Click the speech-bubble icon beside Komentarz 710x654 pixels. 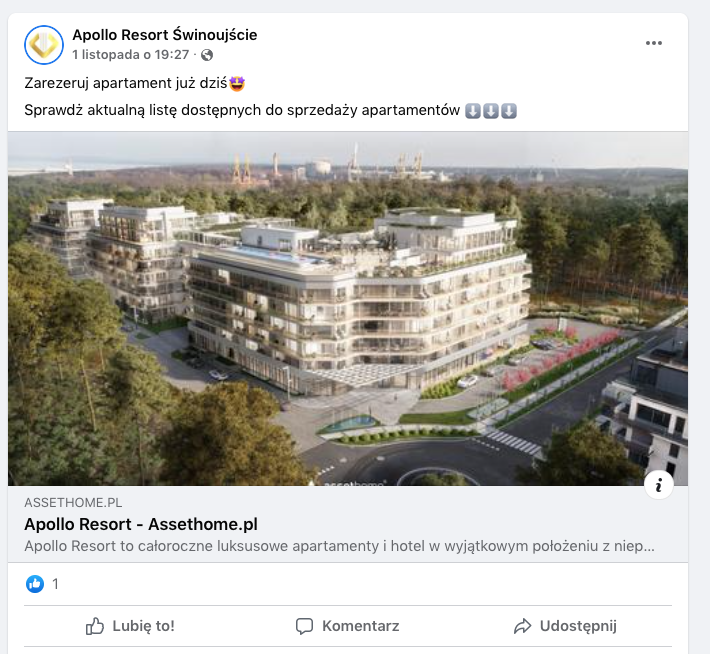pyautogui.click(x=304, y=626)
